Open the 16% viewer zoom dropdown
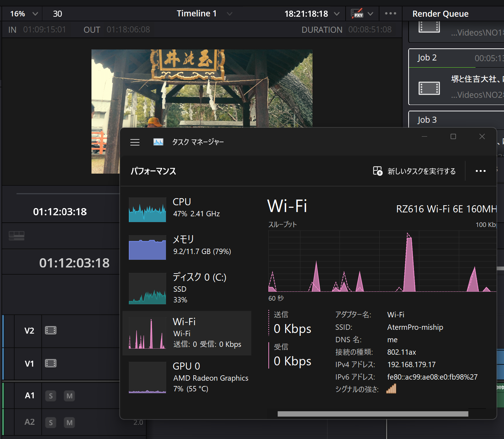Screen dimensions: 504x439 click(35, 14)
